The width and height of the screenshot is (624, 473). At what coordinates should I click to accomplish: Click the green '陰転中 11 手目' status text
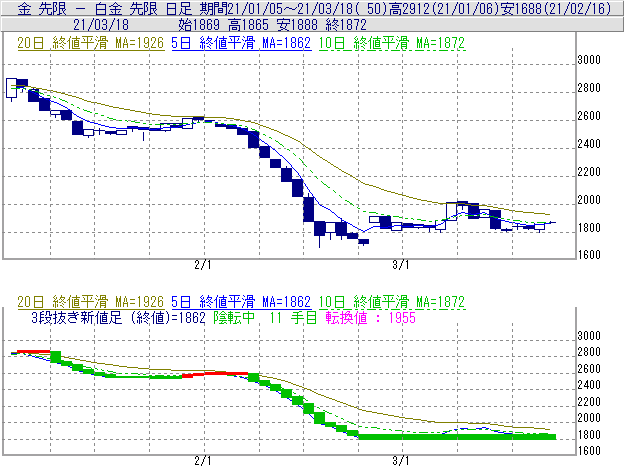(265, 318)
